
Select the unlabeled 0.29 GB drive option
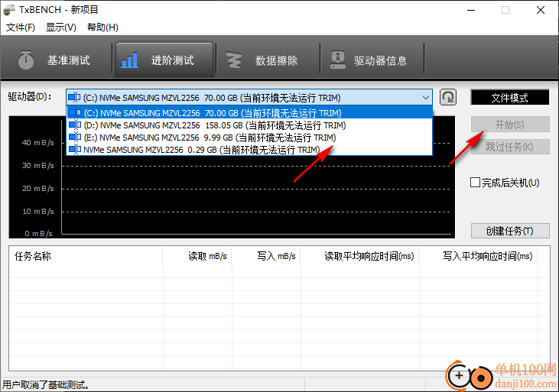[249, 149]
